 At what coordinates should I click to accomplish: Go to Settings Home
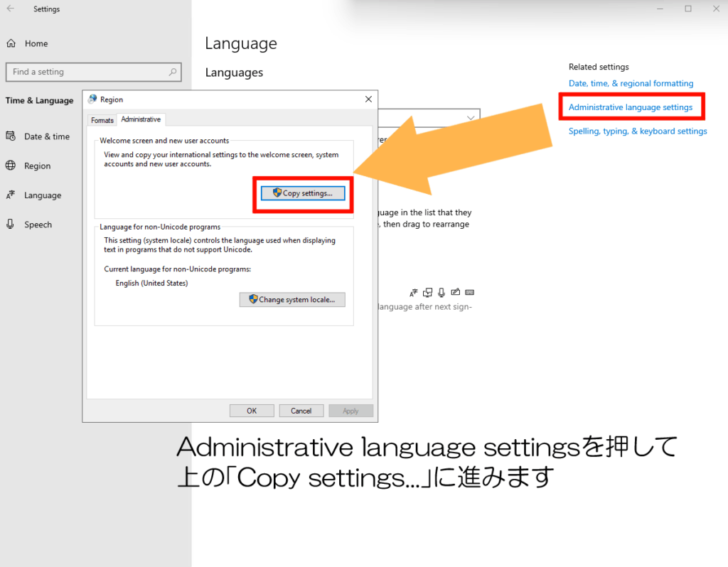[x=36, y=43]
